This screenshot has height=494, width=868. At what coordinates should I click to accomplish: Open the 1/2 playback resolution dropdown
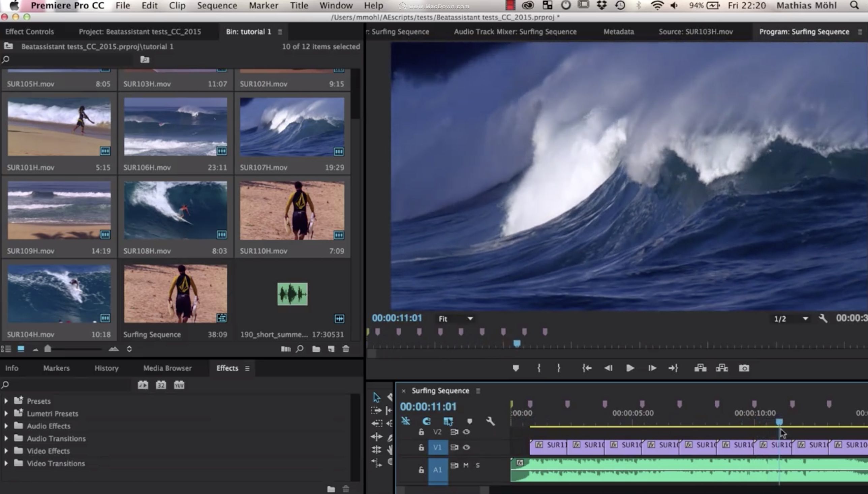(790, 319)
